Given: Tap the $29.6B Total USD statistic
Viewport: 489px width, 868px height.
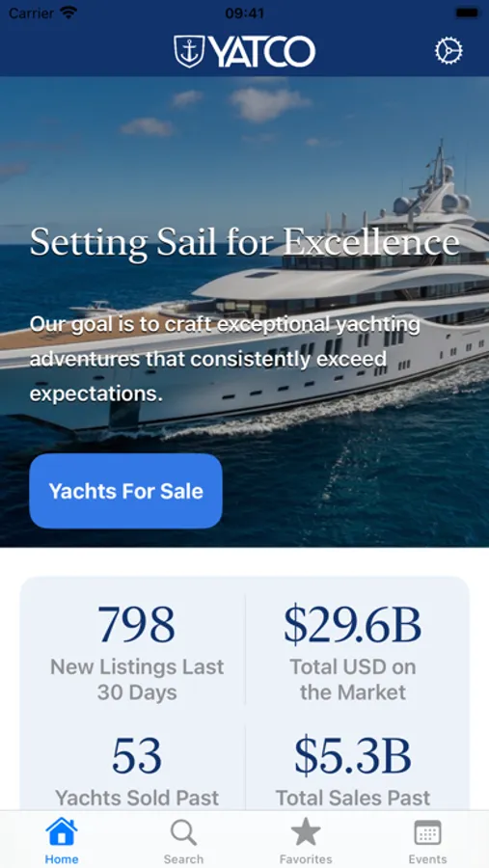Looking at the screenshot, I should [x=353, y=653].
